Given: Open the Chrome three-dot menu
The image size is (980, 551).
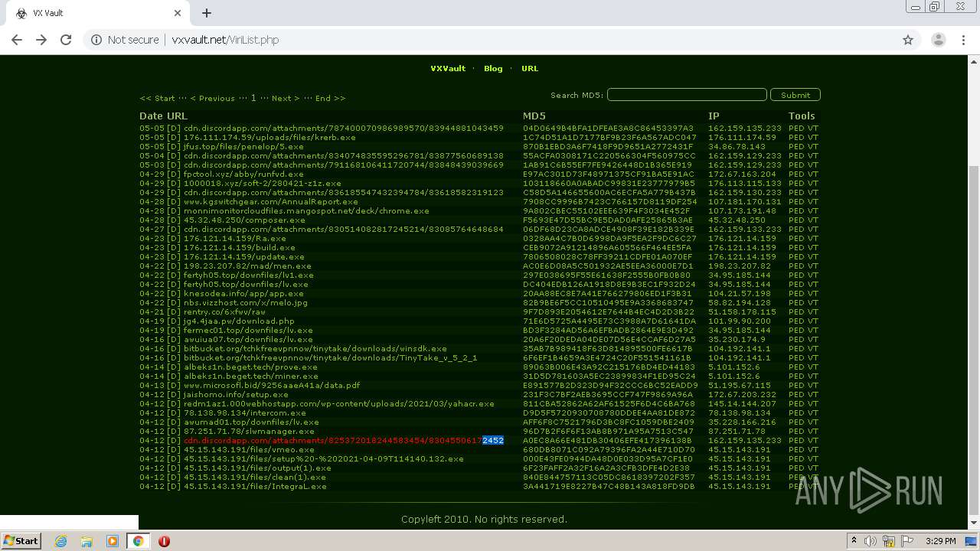Looking at the screenshot, I should [963, 40].
